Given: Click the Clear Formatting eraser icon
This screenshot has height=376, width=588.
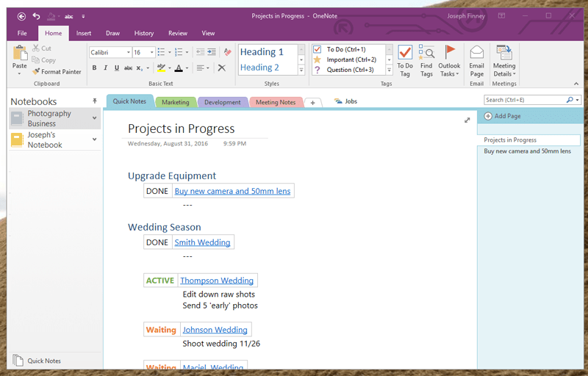Looking at the screenshot, I should [x=227, y=52].
